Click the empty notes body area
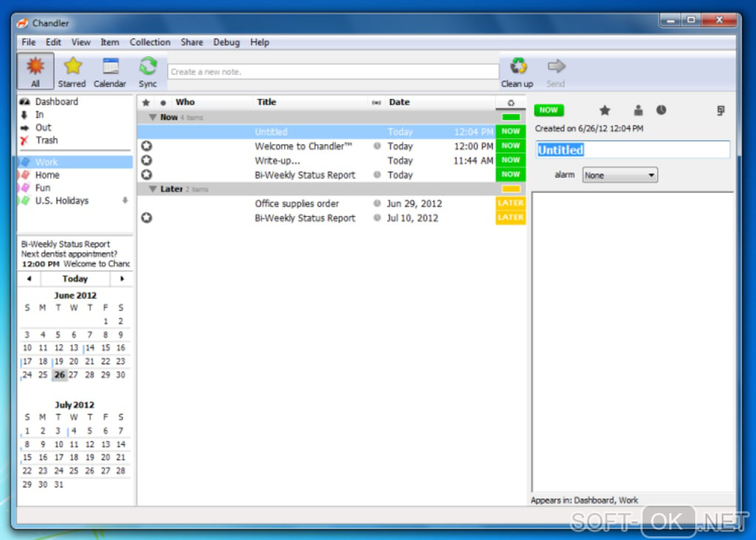Viewport: 756px width, 540px height. coord(632,342)
